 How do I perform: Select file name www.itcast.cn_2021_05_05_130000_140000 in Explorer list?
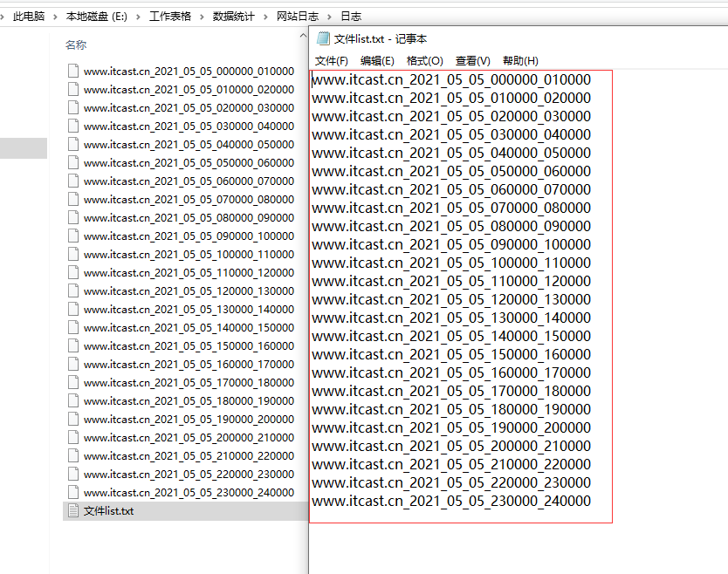coord(189,309)
